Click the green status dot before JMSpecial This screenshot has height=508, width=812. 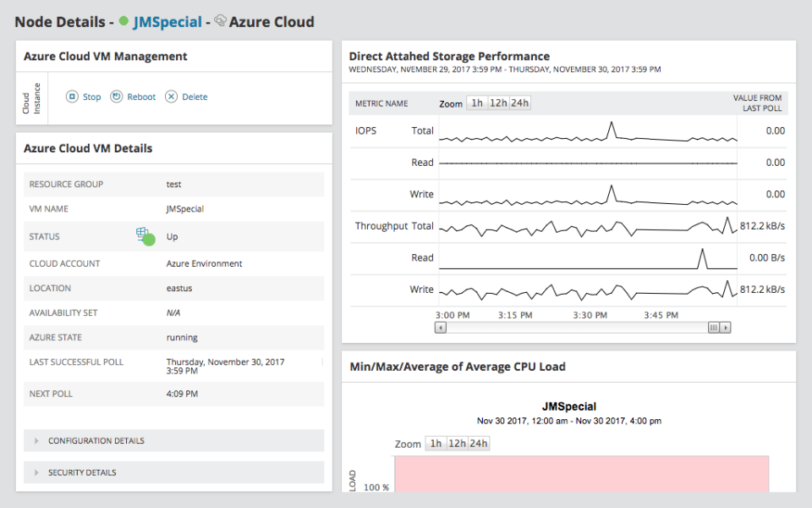[123, 21]
